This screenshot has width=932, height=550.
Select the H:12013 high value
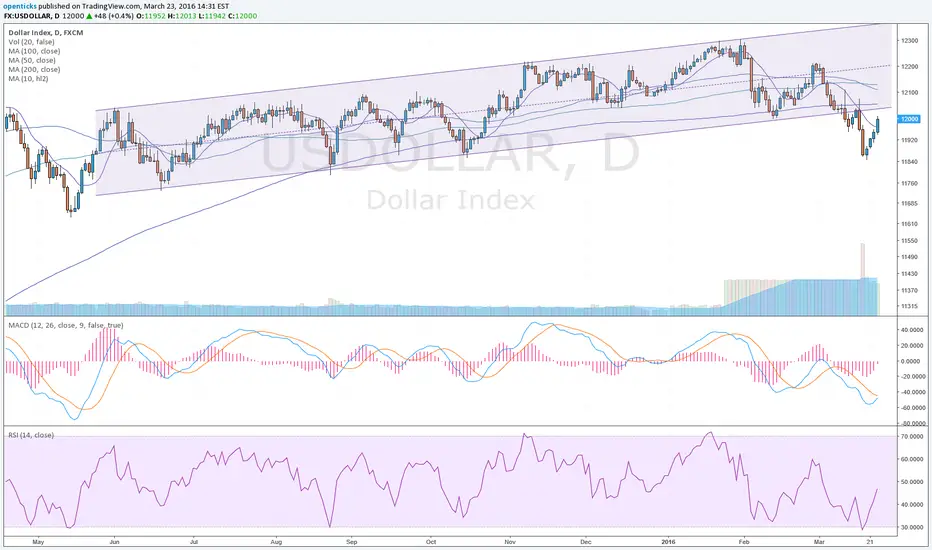[x=183, y=16]
